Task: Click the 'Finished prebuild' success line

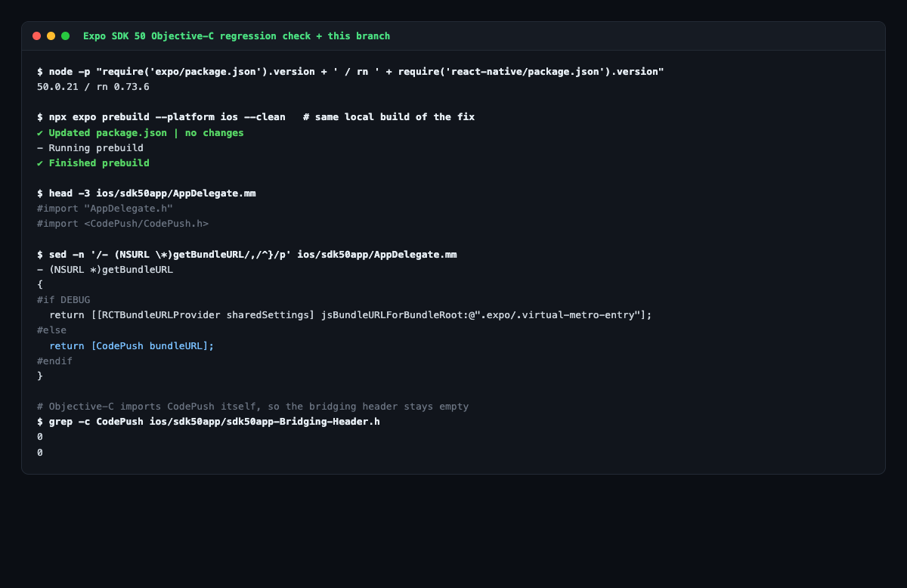Action: pos(93,163)
